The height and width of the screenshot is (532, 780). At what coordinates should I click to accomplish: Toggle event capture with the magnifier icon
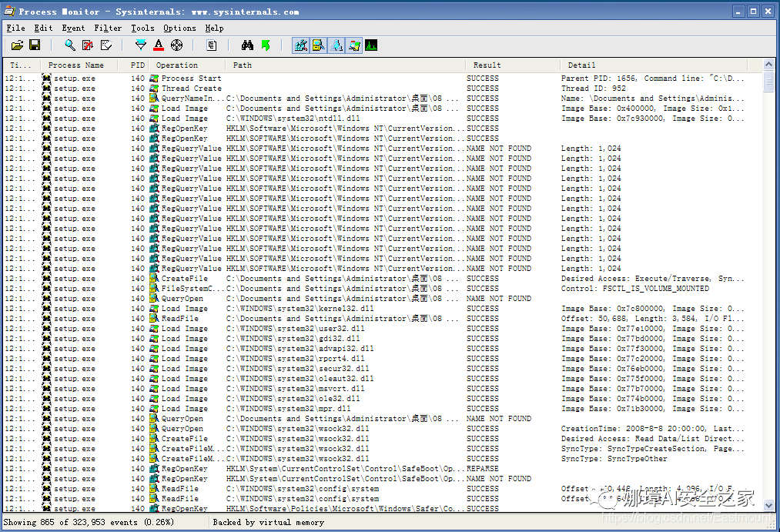coord(70,45)
